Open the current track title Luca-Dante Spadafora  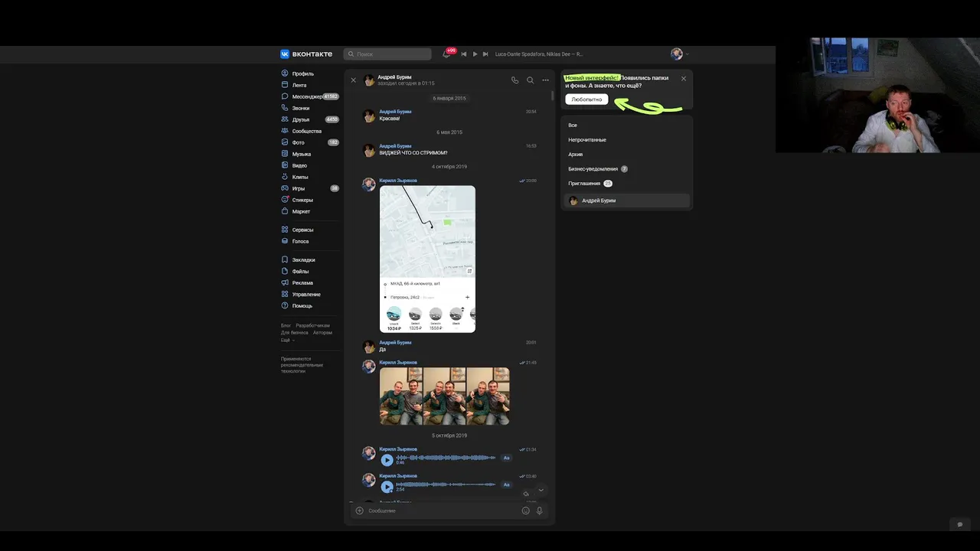(539, 54)
